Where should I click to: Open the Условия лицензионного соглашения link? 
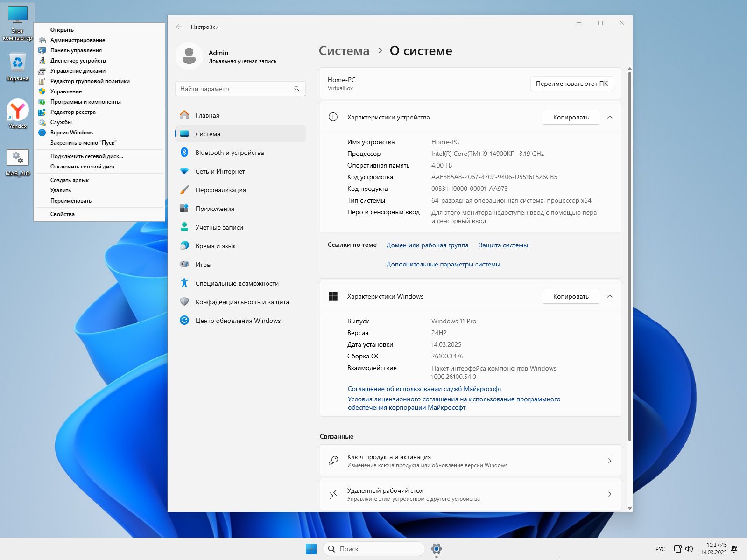pyautogui.click(x=454, y=403)
